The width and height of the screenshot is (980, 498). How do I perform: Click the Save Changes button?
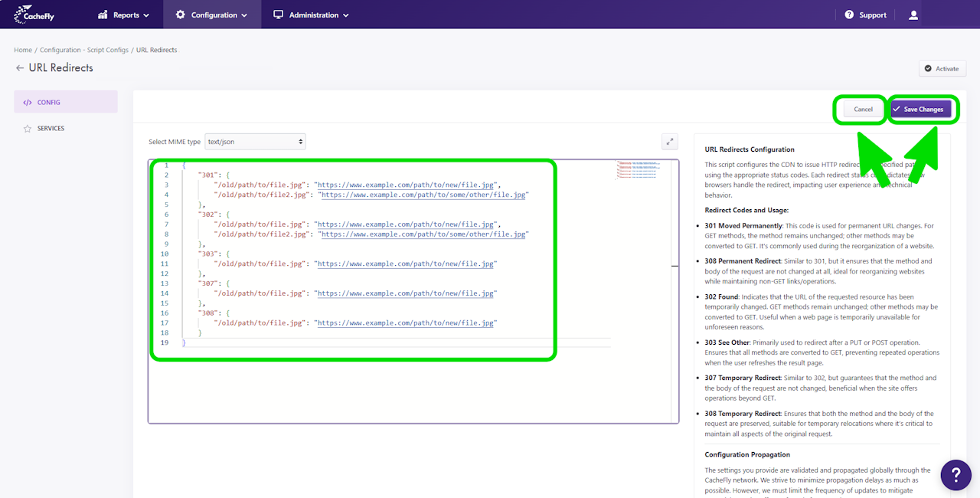(921, 110)
